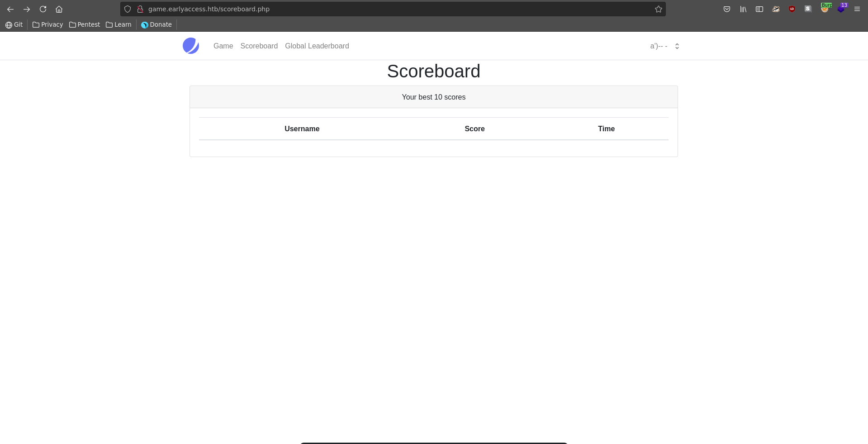Click the Scoreboard nav link
868x444 pixels.
pyautogui.click(x=259, y=46)
